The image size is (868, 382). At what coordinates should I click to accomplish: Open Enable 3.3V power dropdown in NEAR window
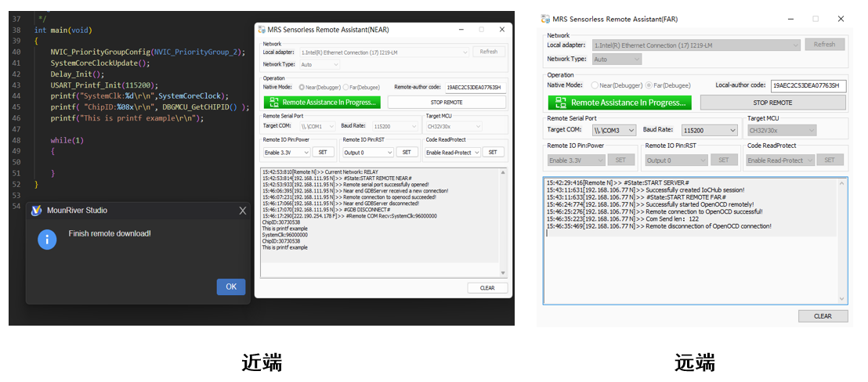coord(287,152)
